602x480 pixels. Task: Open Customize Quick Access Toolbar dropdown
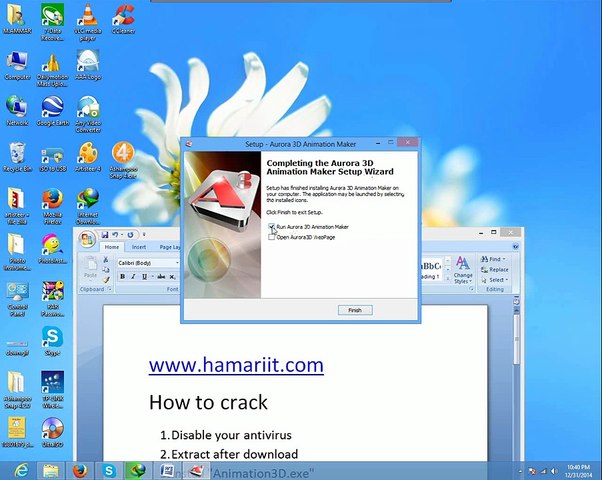point(144,235)
